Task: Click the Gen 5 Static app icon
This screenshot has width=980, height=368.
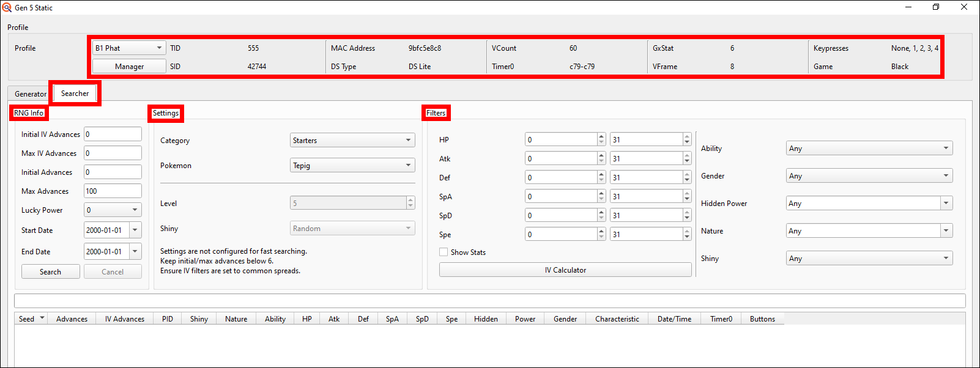Action: coord(7,7)
